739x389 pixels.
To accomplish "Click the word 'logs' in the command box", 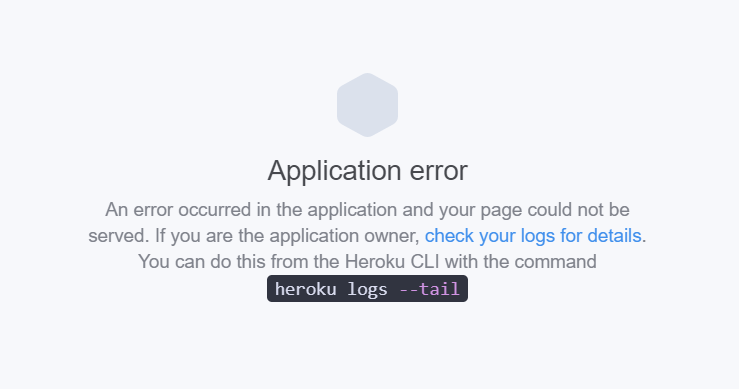I will click(x=367, y=290).
